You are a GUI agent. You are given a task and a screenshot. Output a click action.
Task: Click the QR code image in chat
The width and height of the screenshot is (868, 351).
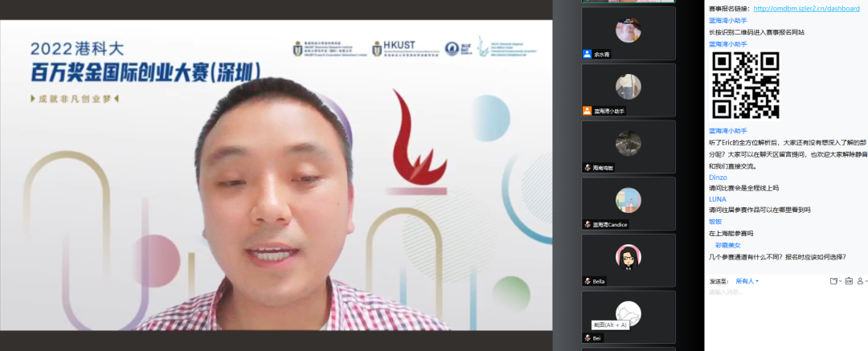pos(746,85)
